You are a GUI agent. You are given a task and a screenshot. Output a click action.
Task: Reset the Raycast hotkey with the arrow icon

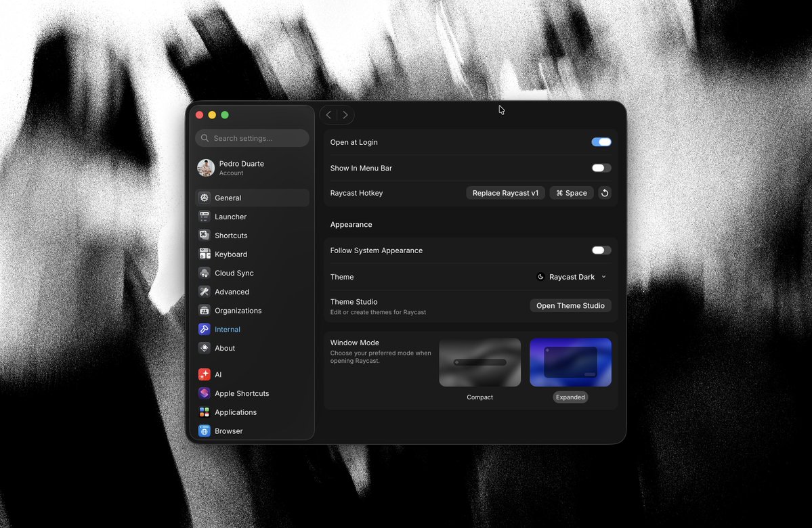coord(604,193)
